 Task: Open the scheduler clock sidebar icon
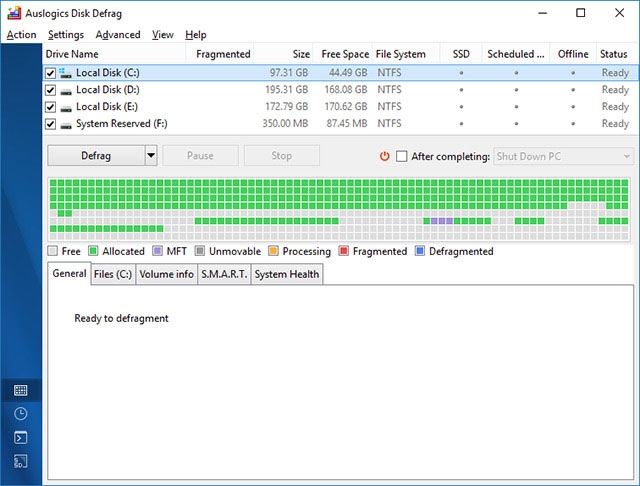point(20,414)
